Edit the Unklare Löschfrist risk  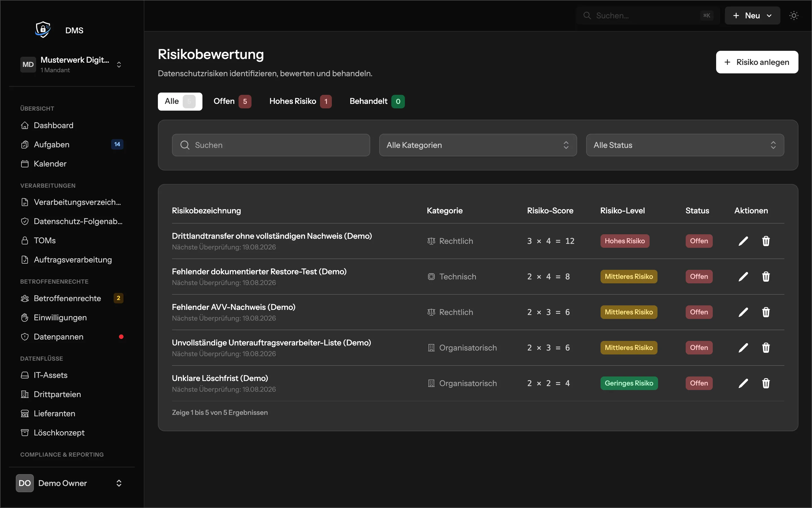click(x=743, y=383)
